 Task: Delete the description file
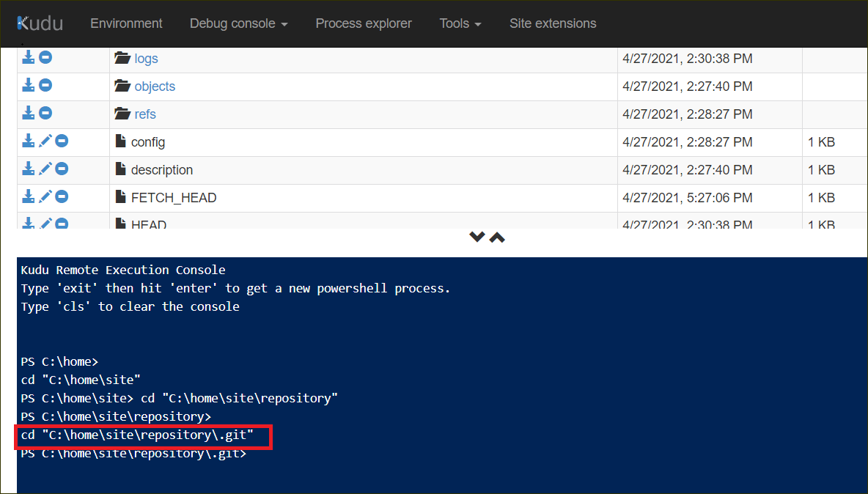click(x=62, y=168)
